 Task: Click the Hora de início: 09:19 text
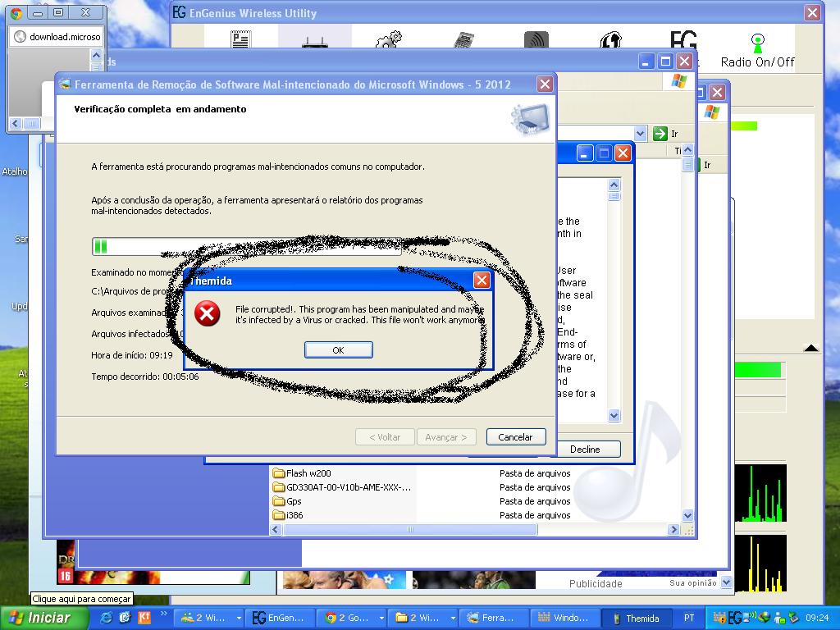point(132,355)
